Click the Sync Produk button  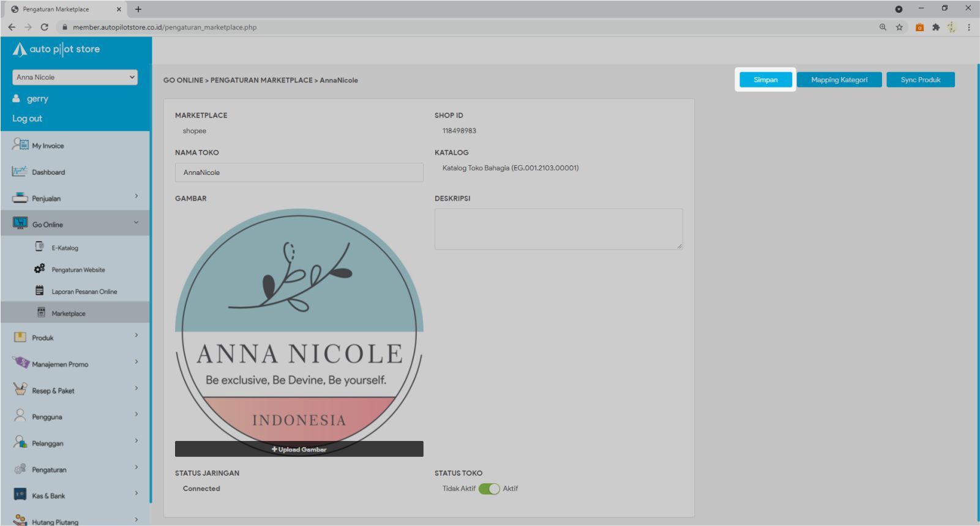[920, 80]
